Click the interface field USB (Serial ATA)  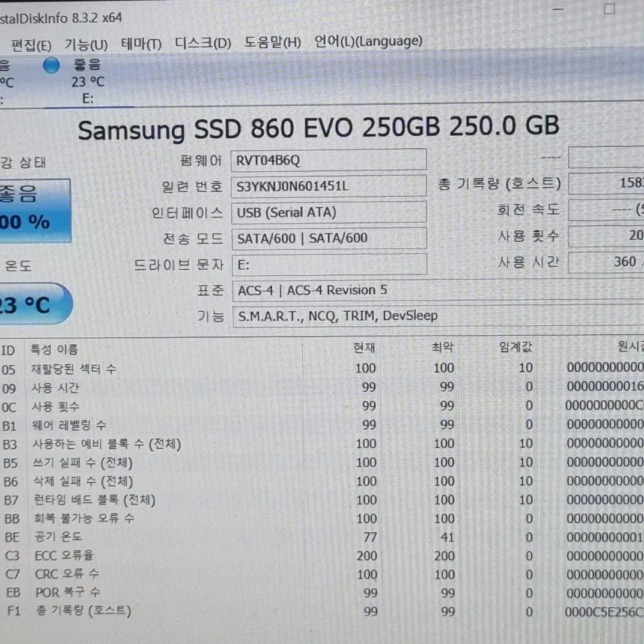(329, 212)
